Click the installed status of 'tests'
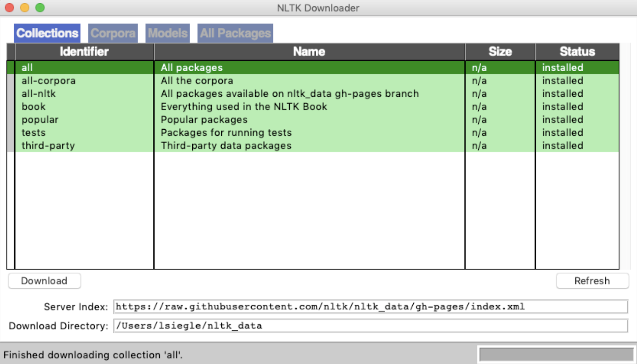 tap(562, 133)
